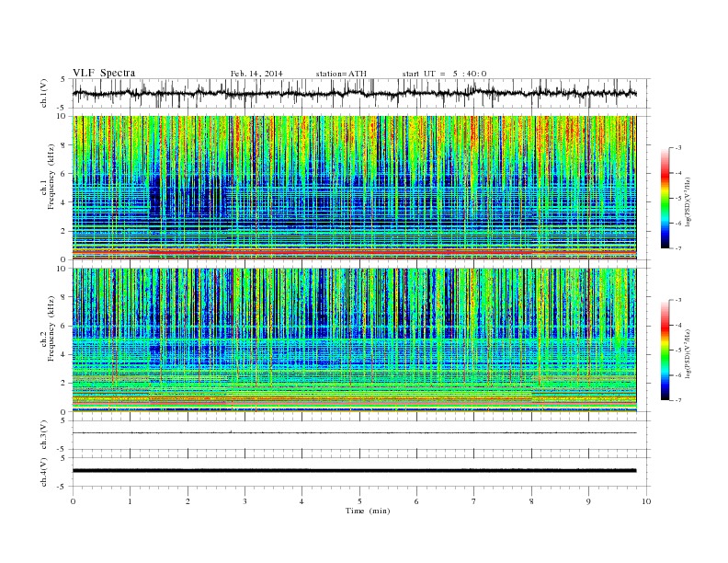Click the "4" tick on the time axis
The image size is (728, 563).
(301, 501)
